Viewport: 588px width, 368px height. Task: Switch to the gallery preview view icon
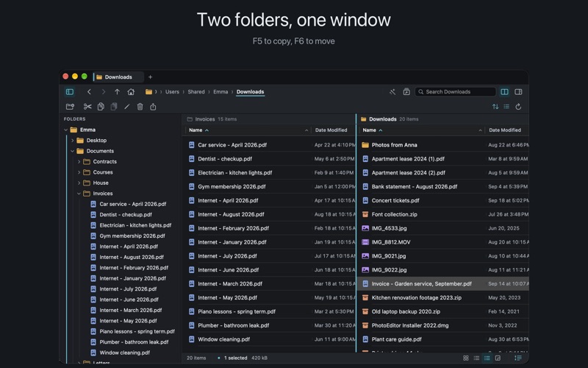pos(498,358)
